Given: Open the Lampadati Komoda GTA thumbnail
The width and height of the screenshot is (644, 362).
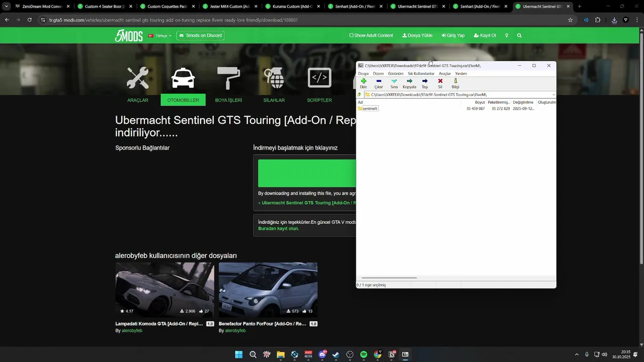Looking at the screenshot, I should click(x=165, y=290).
